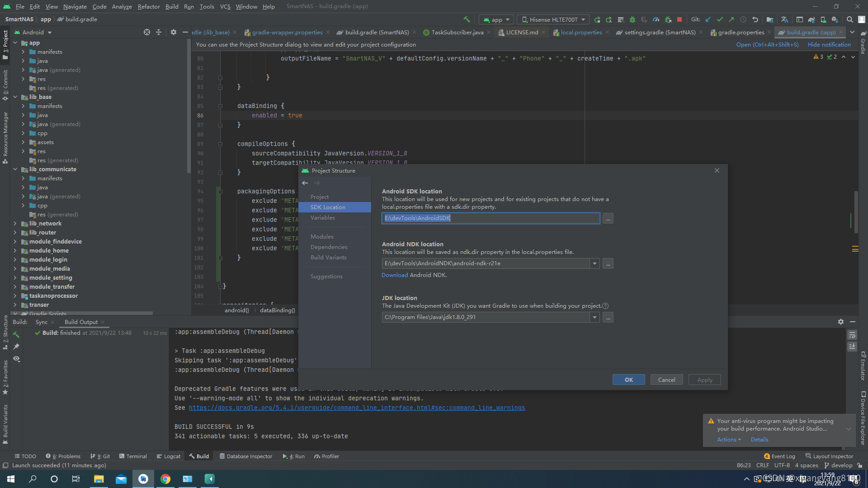The height and width of the screenshot is (488, 868).
Task: Open the JDK location dropdown arrow
Action: pyautogui.click(x=594, y=317)
